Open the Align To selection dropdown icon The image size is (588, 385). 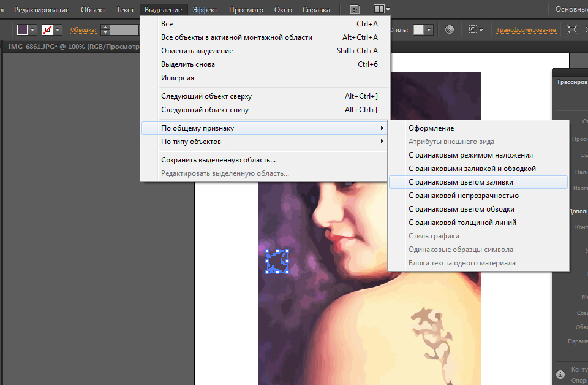tap(475, 29)
